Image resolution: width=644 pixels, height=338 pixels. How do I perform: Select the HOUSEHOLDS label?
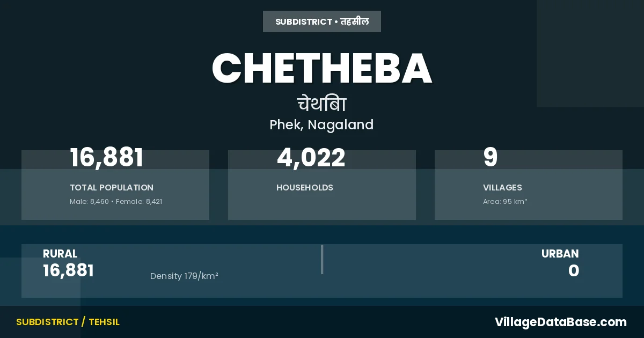pyautogui.click(x=305, y=188)
